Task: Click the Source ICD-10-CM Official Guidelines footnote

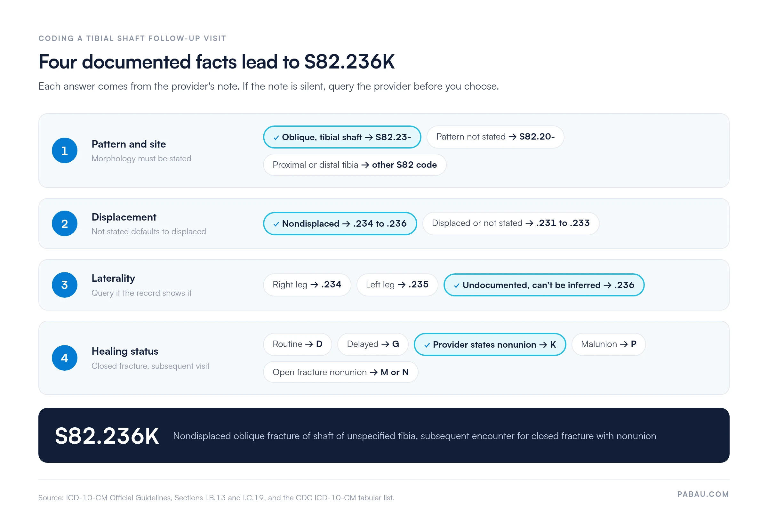Action: [x=216, y=498]
